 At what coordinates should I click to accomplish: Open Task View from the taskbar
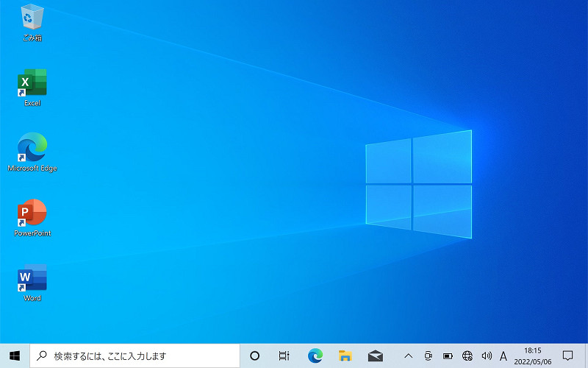point(284,355)
